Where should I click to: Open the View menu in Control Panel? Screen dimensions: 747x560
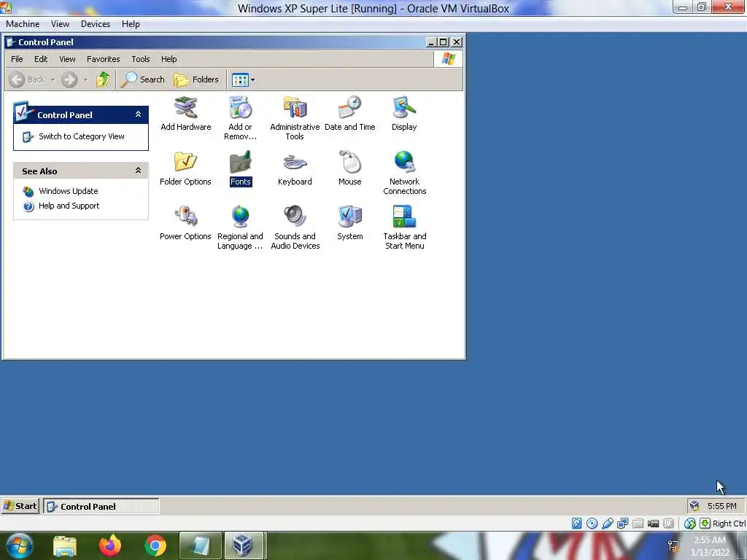[67, 59]
